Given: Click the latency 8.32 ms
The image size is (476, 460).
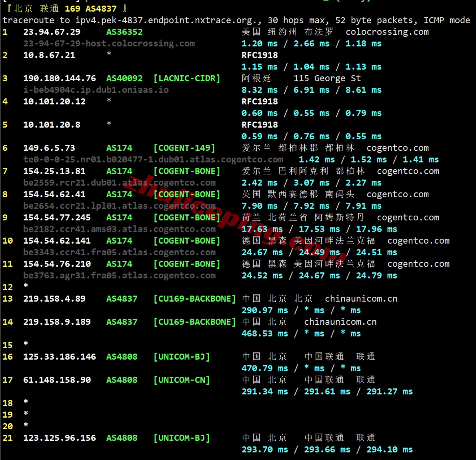Looking at the screenshot, I should point(260,90).
